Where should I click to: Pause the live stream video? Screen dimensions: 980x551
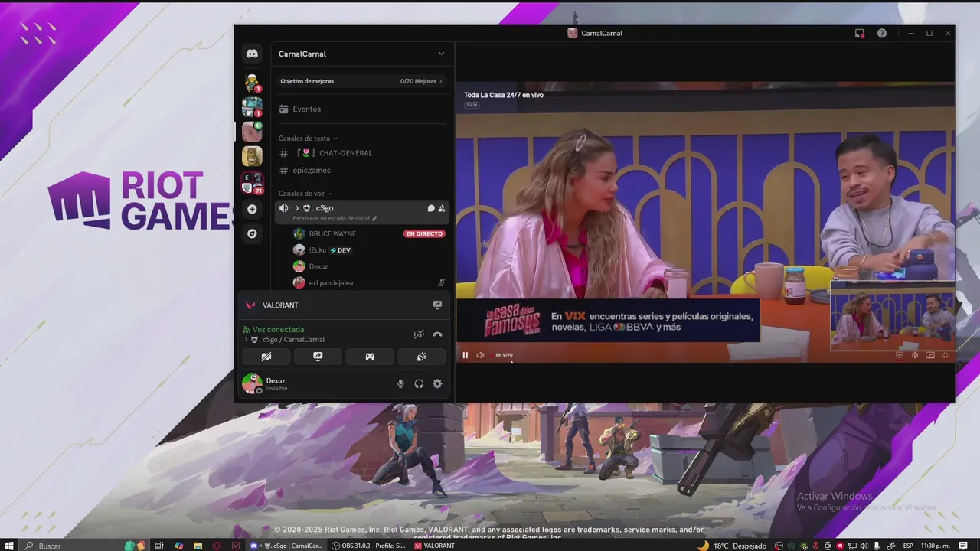click(465, 355)
